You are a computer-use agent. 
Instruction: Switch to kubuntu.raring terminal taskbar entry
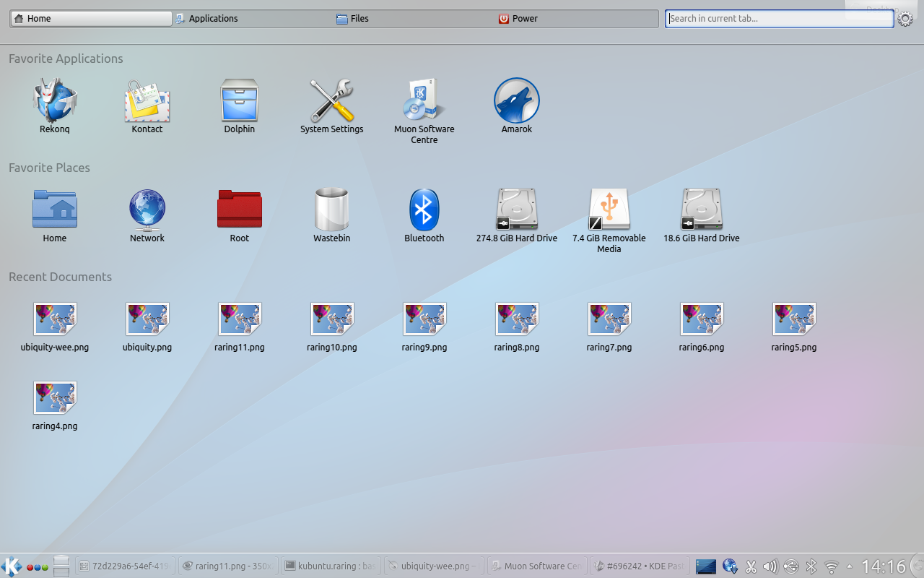coord(330,566)
